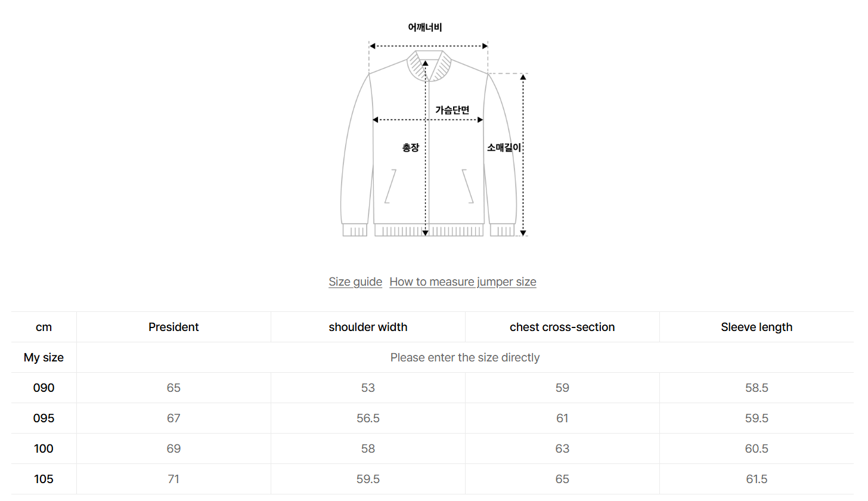Click the chest cross-section column header
Viewport: 868px width, 501px height.
point(562,327)
